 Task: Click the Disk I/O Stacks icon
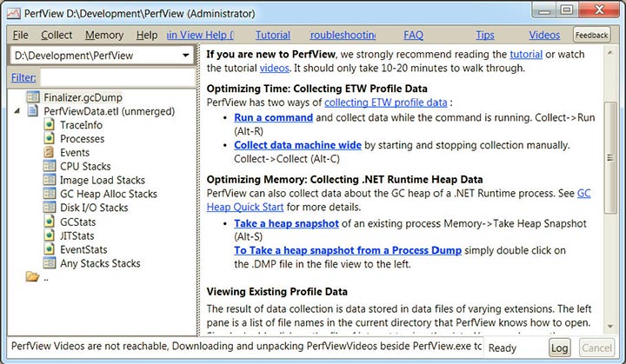pos(49,207)
